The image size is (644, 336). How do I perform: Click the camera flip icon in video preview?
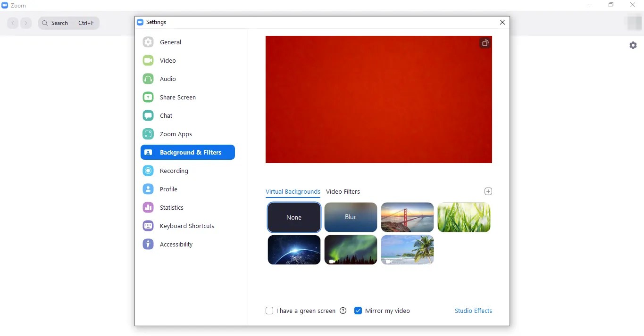click(485, 43)
